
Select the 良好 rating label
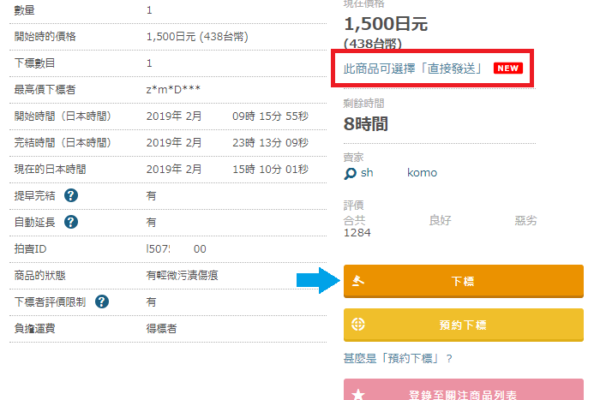[440, 220]
